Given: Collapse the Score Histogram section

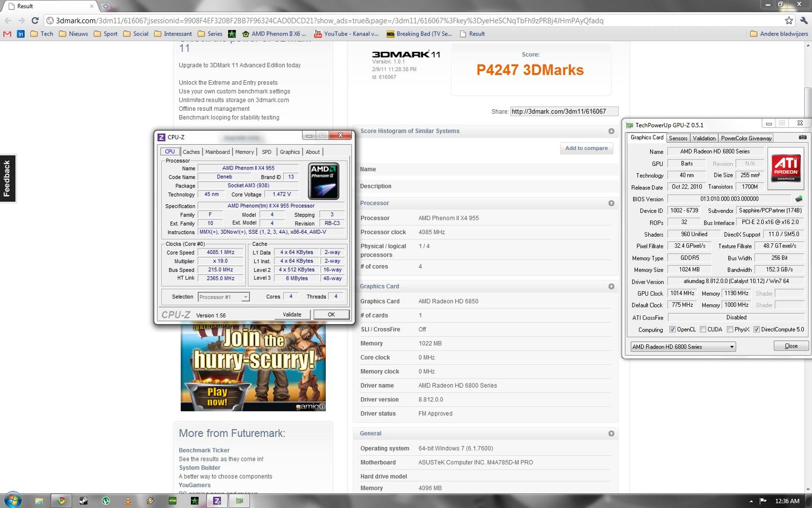Looking at the screenshot, I should [611, 131].
